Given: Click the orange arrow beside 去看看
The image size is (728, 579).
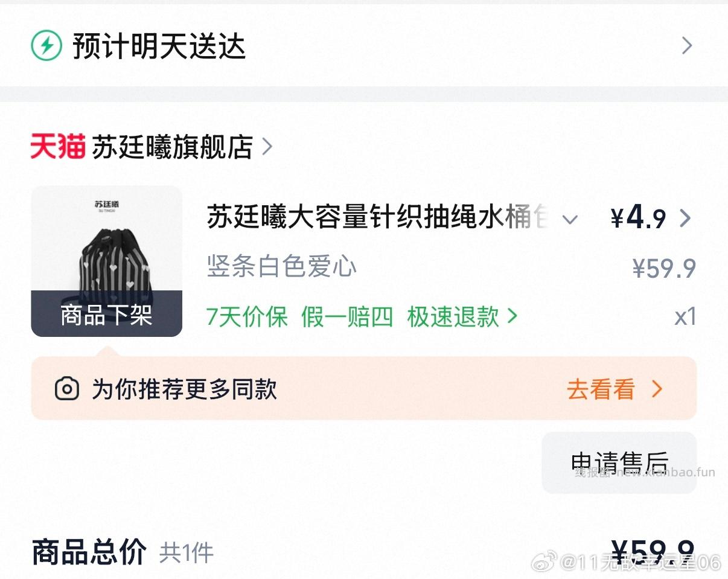Looking at the screenshot, I should click(x=657, y=389).
